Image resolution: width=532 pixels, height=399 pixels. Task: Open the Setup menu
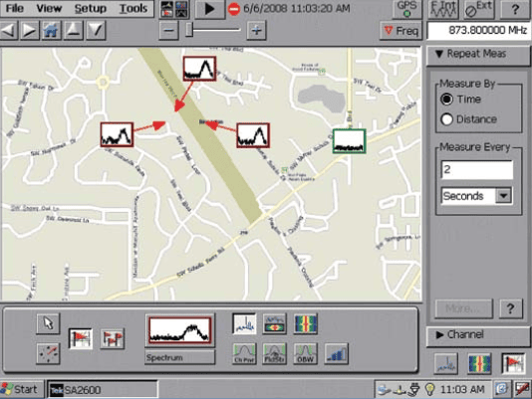click(91, 9)
